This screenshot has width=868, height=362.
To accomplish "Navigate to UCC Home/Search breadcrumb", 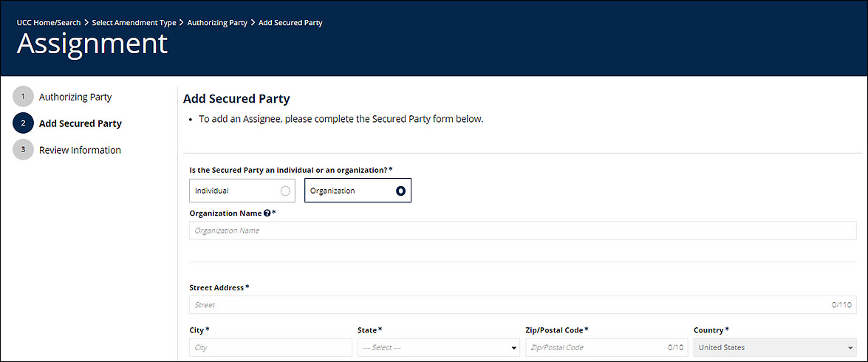I will 49,23.
